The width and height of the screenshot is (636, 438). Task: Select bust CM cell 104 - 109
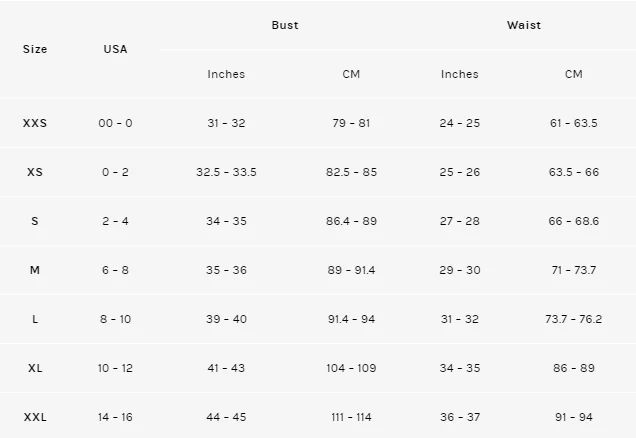tap(351, 368)
